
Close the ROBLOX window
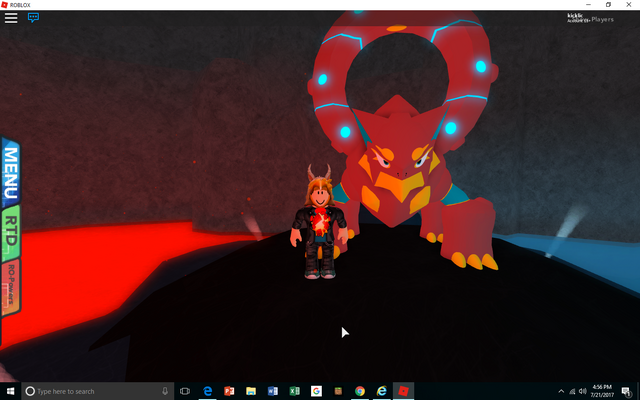coord(629,5)
